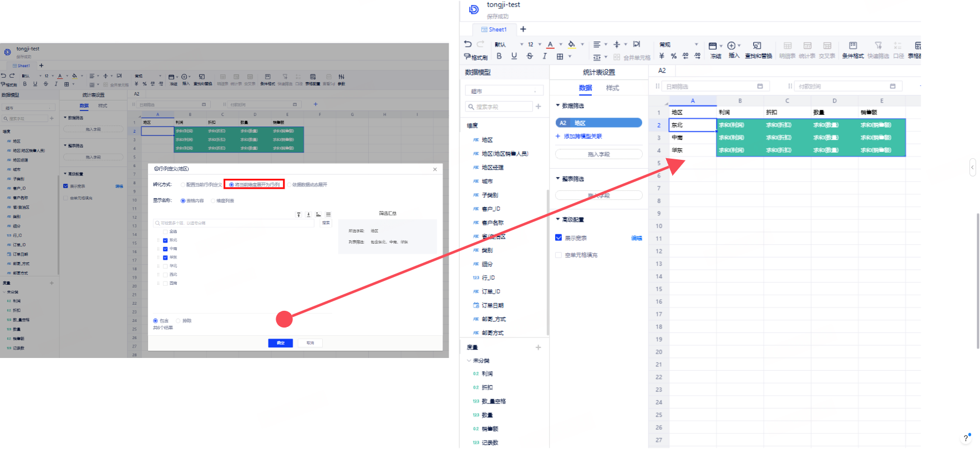Screen dimensions: 980x449
Task: Click the 条件格式 conditional format icon
Action: (852, 49)
